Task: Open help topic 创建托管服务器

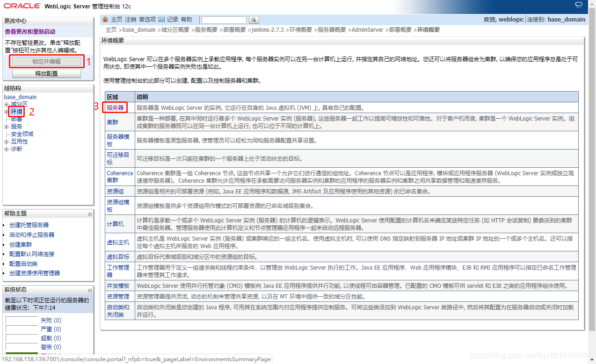Action: [29, 225]
